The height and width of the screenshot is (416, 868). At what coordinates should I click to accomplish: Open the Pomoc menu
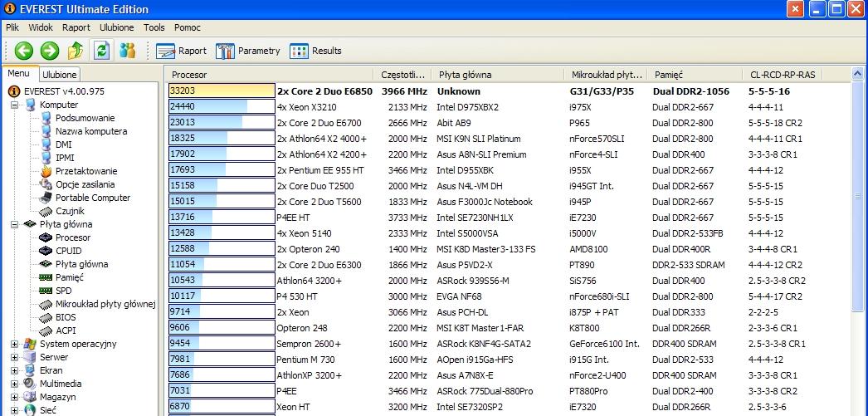tap(187, 27)
